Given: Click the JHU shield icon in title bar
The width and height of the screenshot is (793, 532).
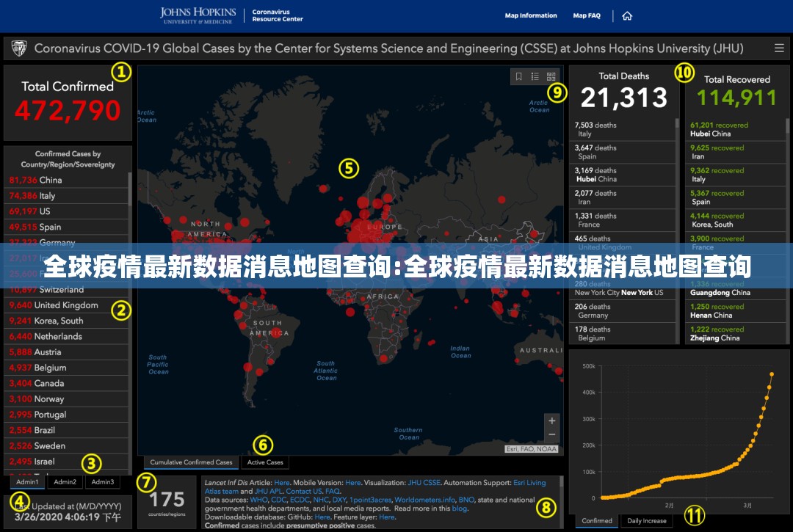Looking at the screenshot, I should 19,48.
